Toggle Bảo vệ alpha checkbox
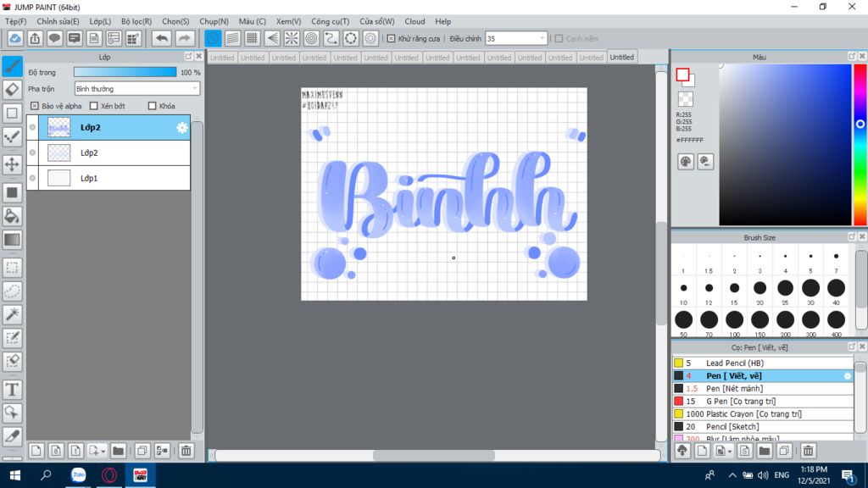Viewport: 868px width, 488px height. point(34,106)
